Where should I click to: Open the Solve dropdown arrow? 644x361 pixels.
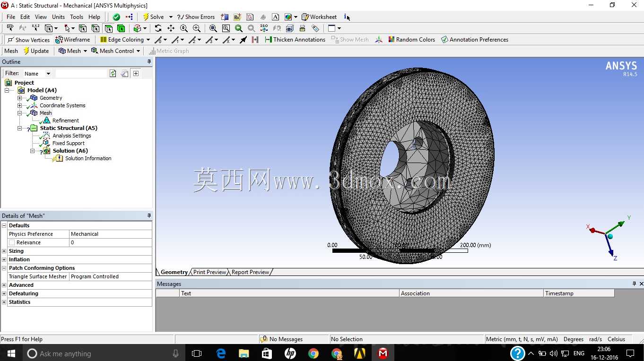171,17
